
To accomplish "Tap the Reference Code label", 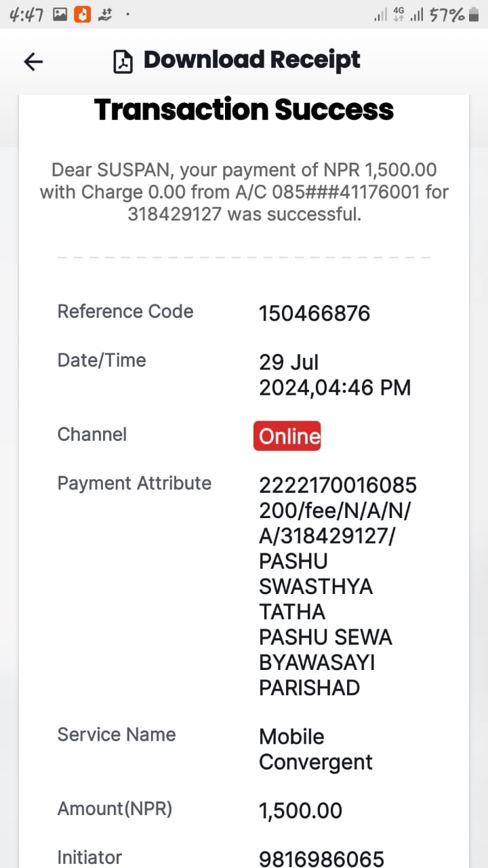I will coord(125,311).
